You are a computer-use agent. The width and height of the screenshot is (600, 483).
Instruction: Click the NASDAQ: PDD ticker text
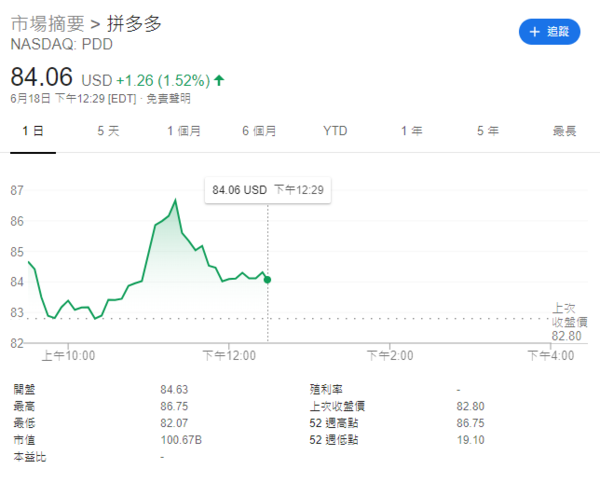(x=62, y=44)
